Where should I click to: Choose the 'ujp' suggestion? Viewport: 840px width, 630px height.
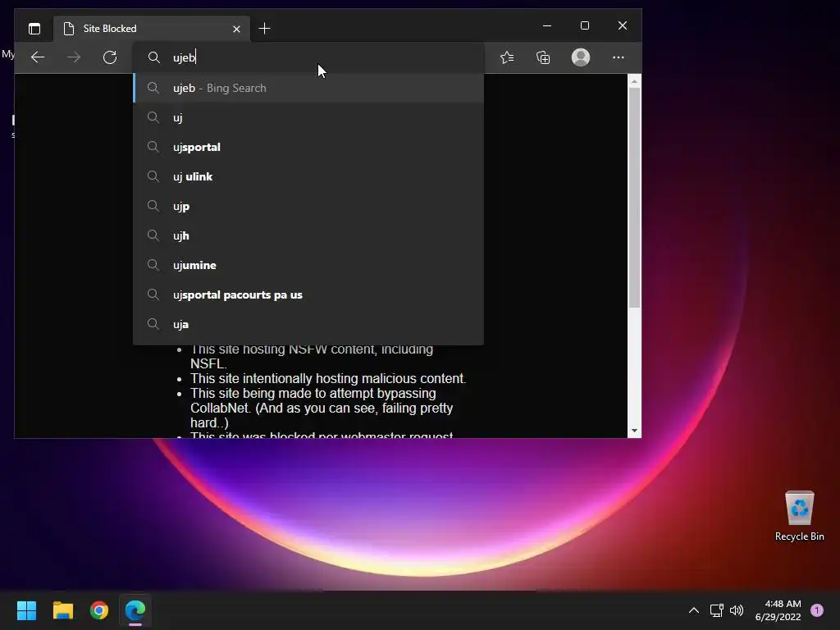click(308, 206)
